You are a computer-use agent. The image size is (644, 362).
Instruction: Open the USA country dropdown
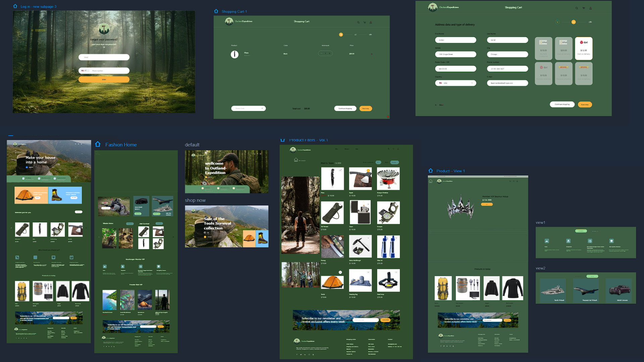pyautogui.click(x=455, y=83)
